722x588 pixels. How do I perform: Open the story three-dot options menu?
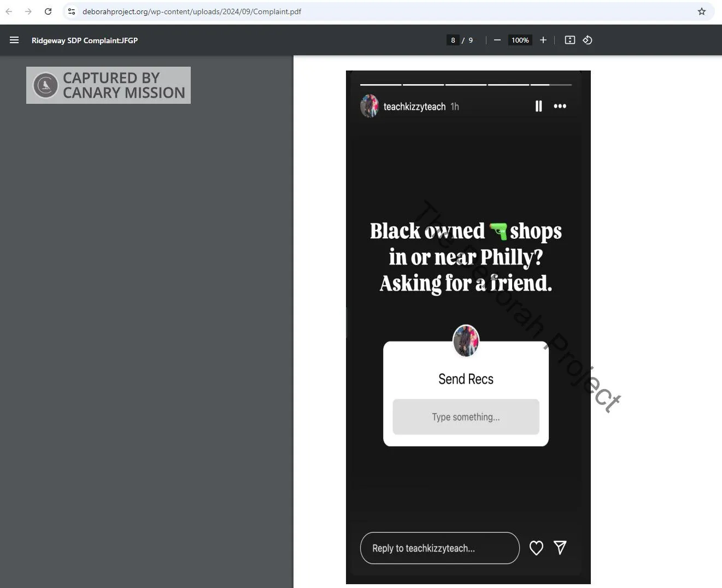click(560, 106)
